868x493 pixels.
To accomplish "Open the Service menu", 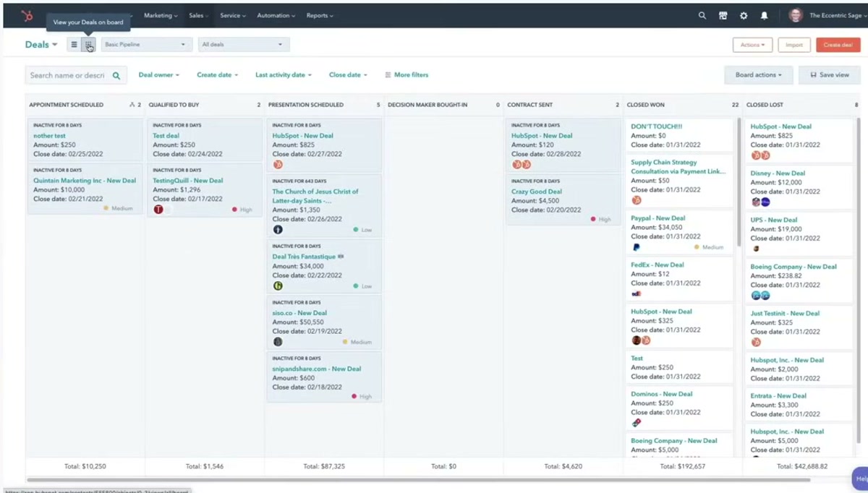I will pyautogui.click(x=233, y=15).
